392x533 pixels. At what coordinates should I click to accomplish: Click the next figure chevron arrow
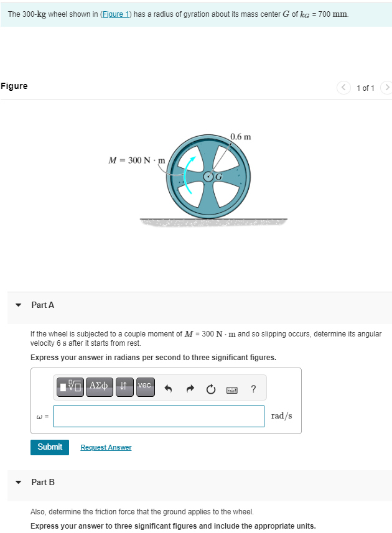pos(386,88)
